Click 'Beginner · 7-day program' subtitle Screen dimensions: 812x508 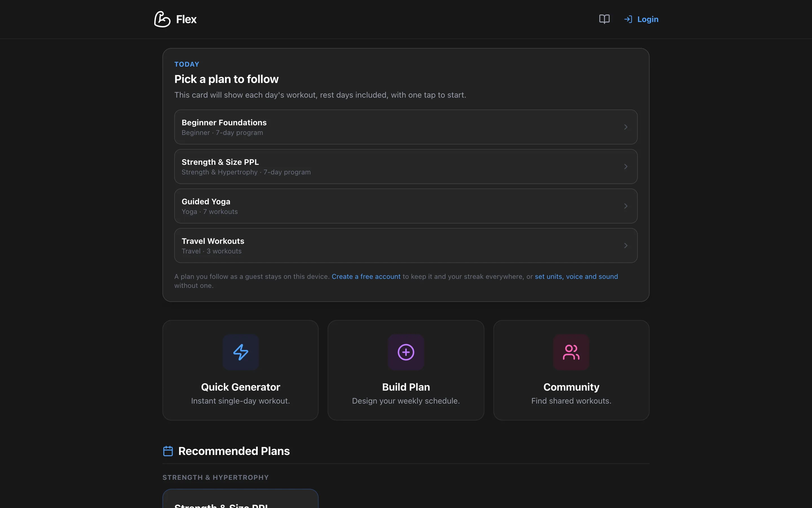coord(222,133)
